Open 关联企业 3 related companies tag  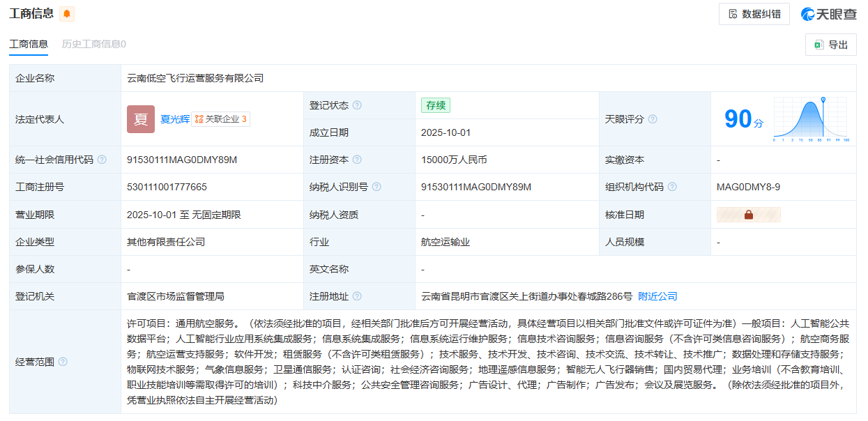(220, 119)
